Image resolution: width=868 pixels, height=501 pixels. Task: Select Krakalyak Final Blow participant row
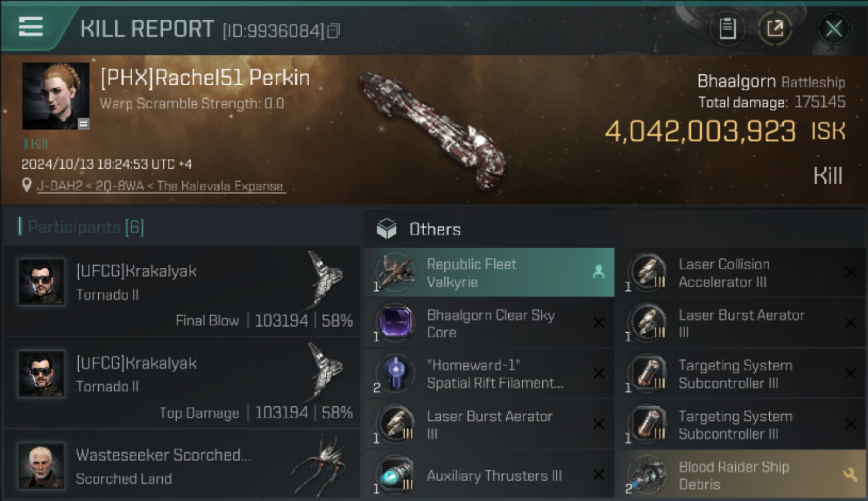click(x=182, y=291)
